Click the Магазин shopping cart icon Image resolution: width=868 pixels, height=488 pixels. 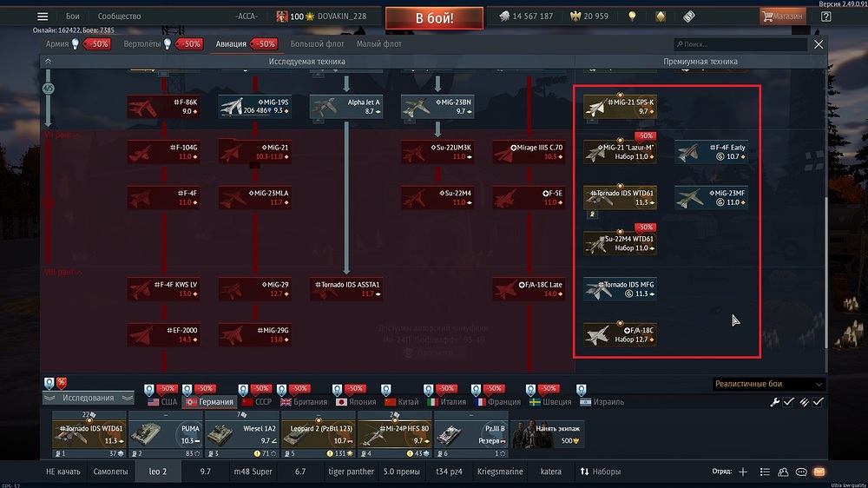[x=769, y=16]
